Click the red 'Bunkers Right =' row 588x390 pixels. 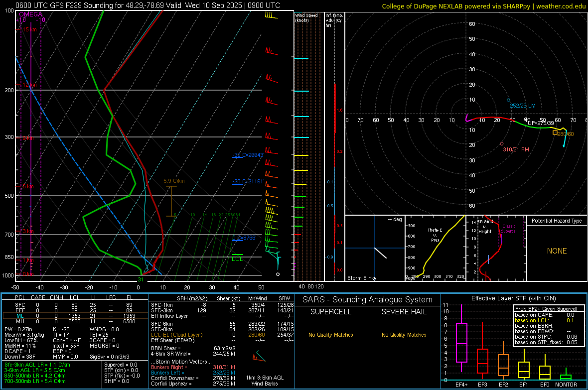click(x=193, y=367)
